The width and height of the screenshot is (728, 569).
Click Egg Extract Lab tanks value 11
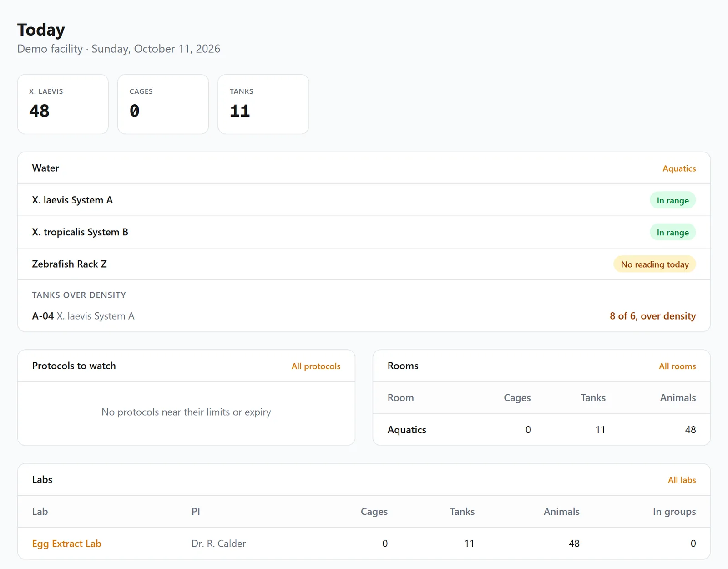point(469,544)
